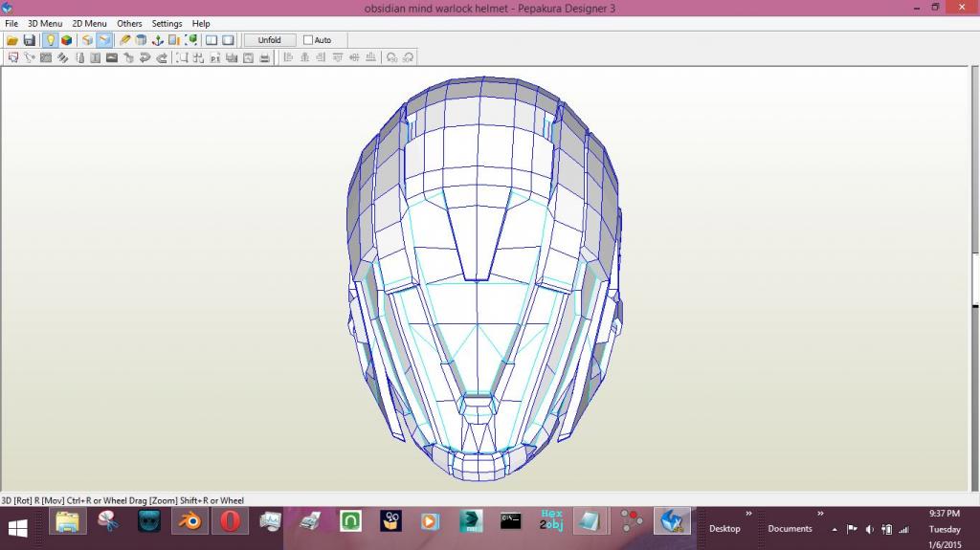The width and height of the screenshot is (980, 550).
Task: Click the anchor icon in toolbar
Action: point(157,40)
